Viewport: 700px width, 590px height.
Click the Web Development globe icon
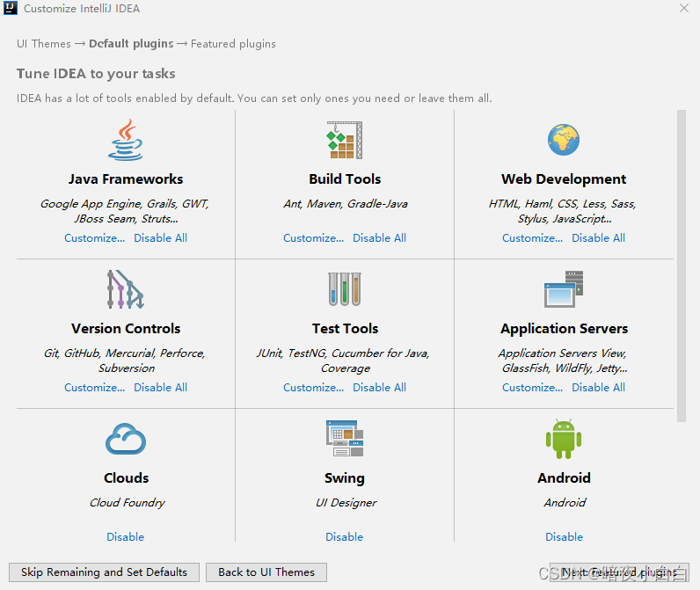pos(564,140)
